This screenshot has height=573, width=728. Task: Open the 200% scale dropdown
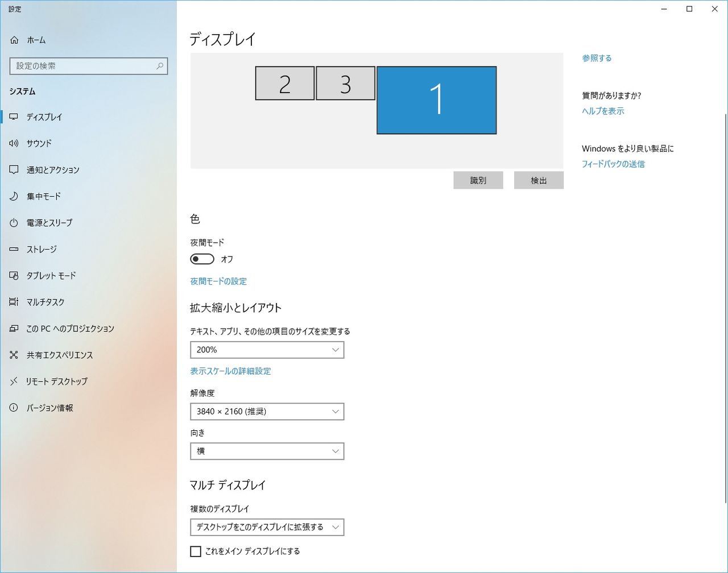(x=267, y=350)
